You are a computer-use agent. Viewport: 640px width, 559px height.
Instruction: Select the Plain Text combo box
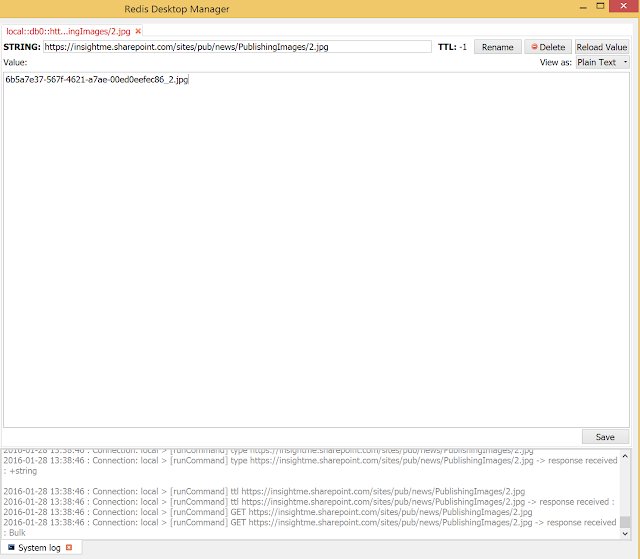(x=602, y=62)
